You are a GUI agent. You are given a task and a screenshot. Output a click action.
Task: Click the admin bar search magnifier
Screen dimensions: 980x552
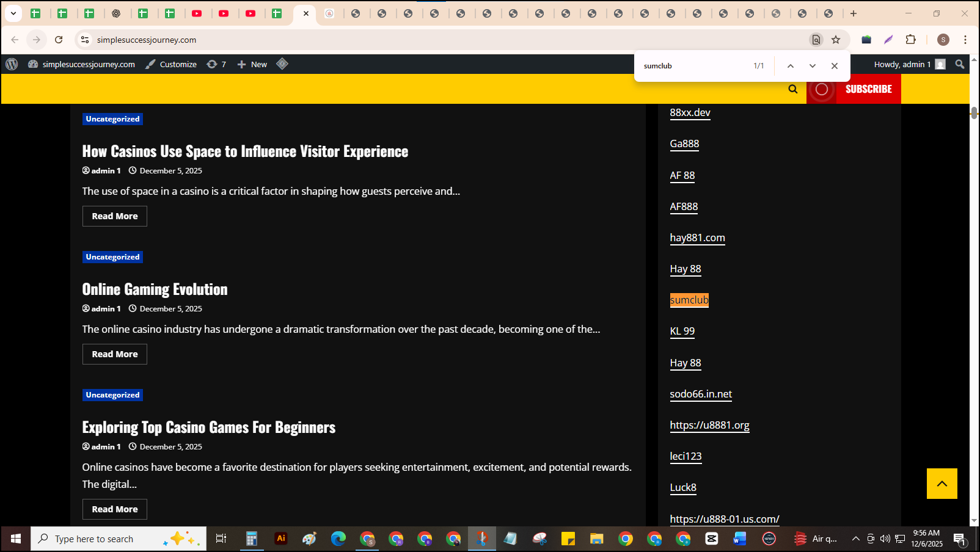(x=960, y=64)
